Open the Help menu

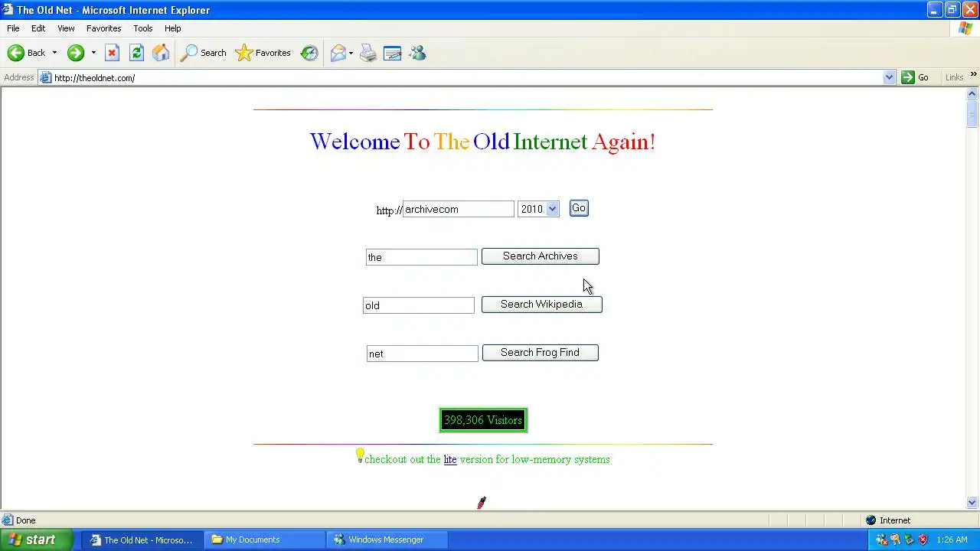pos(173,28)
